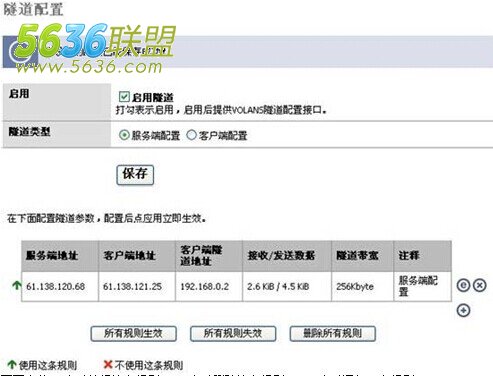Click the 保存 button

[135, 175]
